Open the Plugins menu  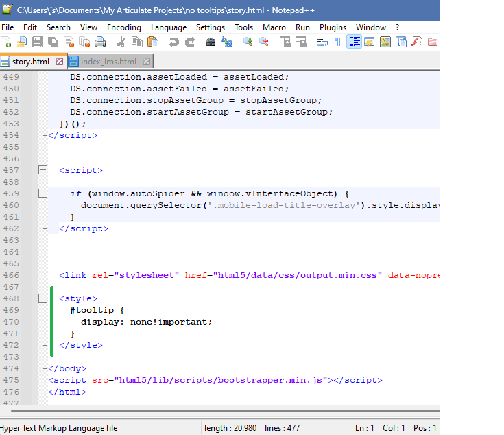333,27
